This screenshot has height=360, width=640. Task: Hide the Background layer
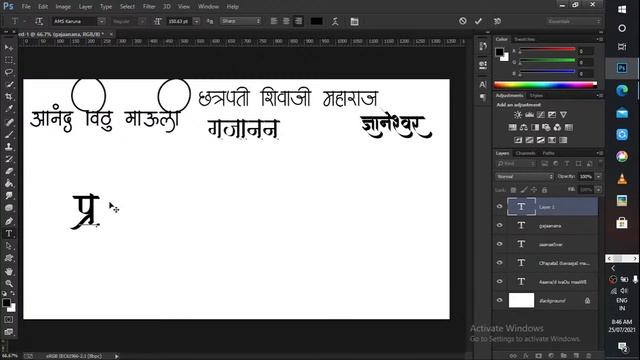(x=500, y=300)
